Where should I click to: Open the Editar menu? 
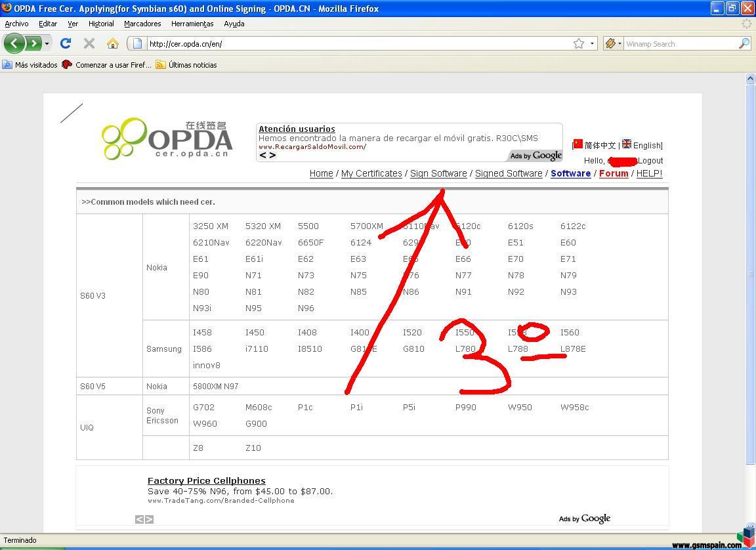click(48, 24)
